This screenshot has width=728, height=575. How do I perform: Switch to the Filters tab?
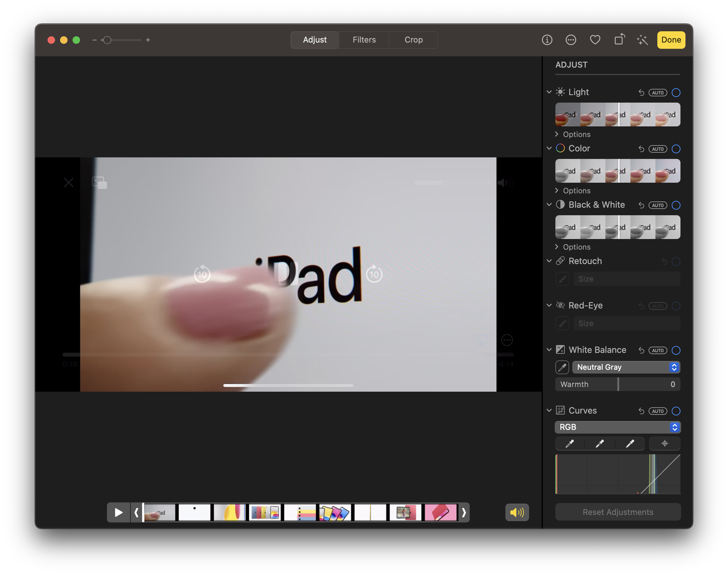click(x=364, y=40)
